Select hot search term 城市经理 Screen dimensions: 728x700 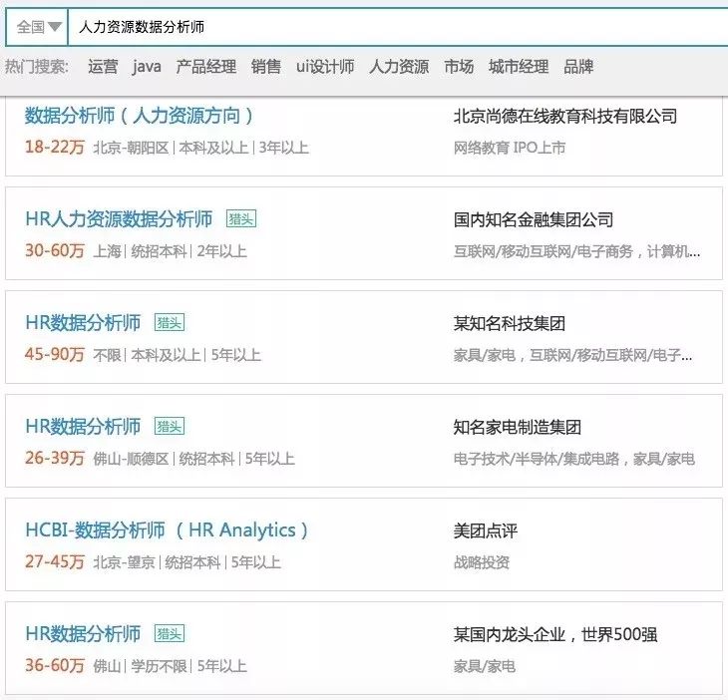click(x=519, y=67)
